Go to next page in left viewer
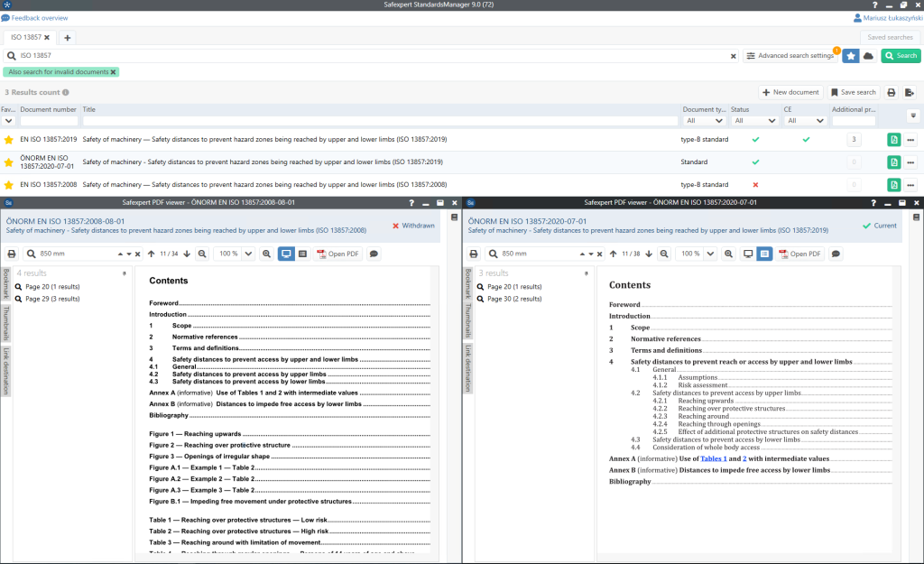The height and width of the screenshot is (564, 924). pos(187,254)
